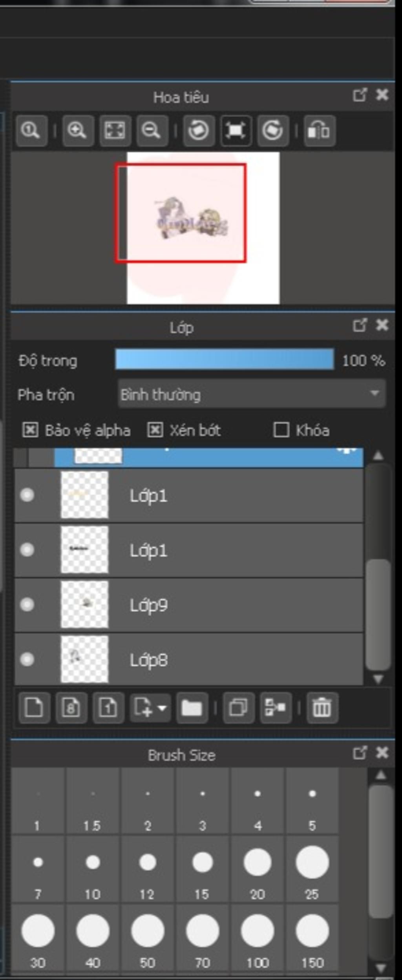Expand the add-layer dropdown arrow
Viewport: 402px width, 980px height.
click(x=162, y=708)
